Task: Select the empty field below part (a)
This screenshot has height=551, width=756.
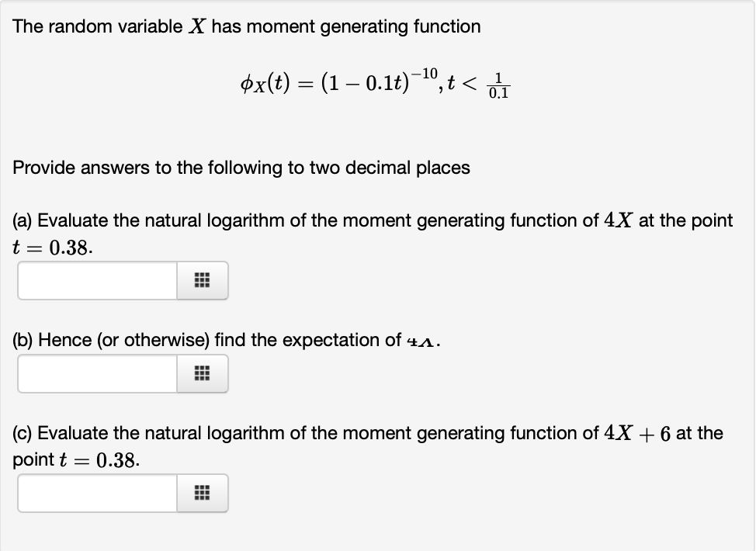Action: click(96, 280)
